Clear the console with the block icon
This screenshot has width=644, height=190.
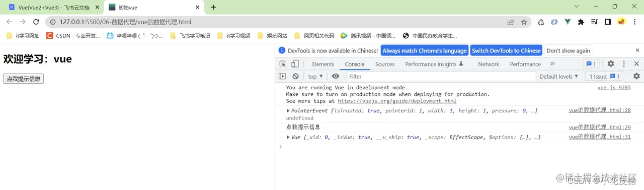[295, 76]
